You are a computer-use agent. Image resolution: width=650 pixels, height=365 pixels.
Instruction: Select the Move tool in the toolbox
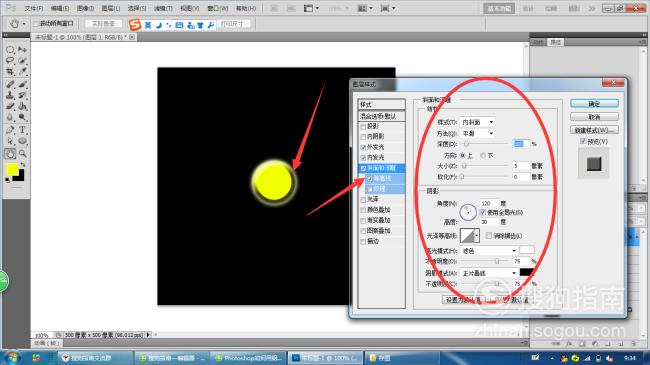[22, 49]
